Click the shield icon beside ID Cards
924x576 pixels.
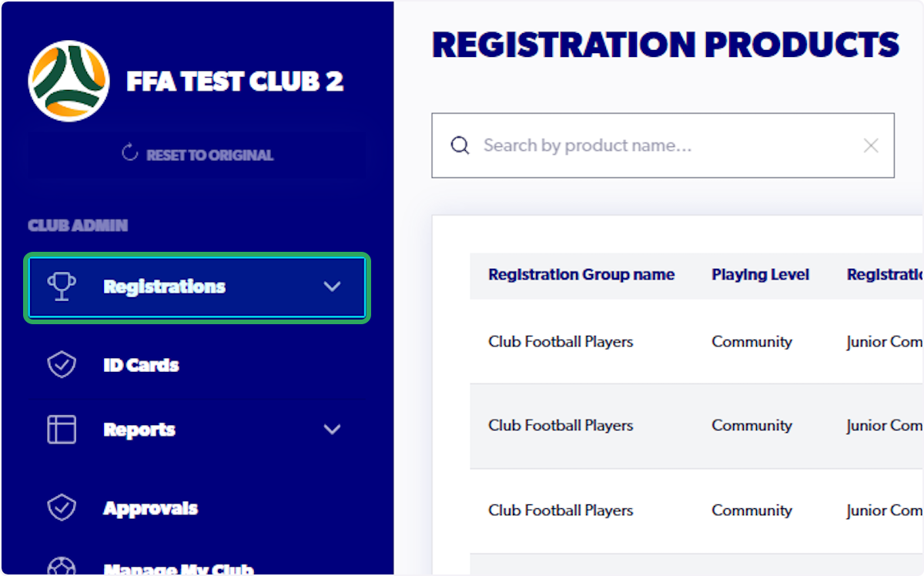click(62, 365)
